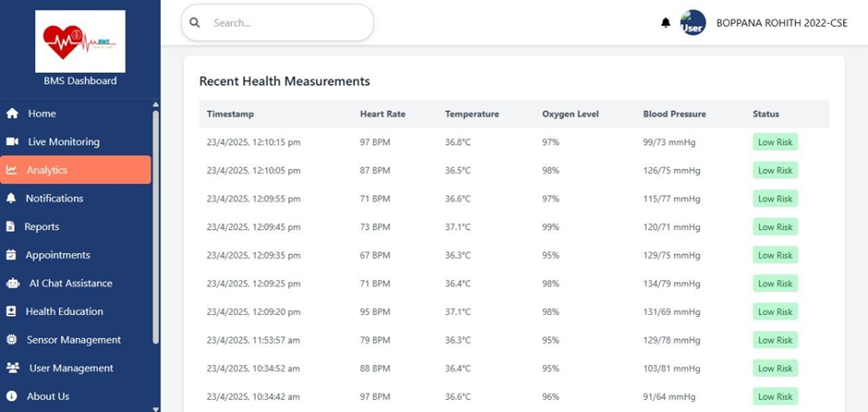This screenshot has height=412, width=868.
Task: Click the Timestamp column header
Action: pos(230,114)
